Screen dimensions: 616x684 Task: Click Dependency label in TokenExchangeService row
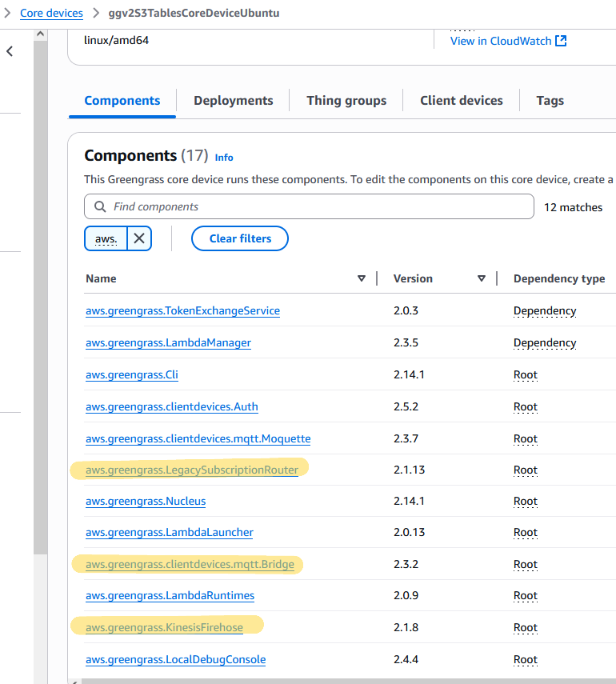click(x=545, y=310)
